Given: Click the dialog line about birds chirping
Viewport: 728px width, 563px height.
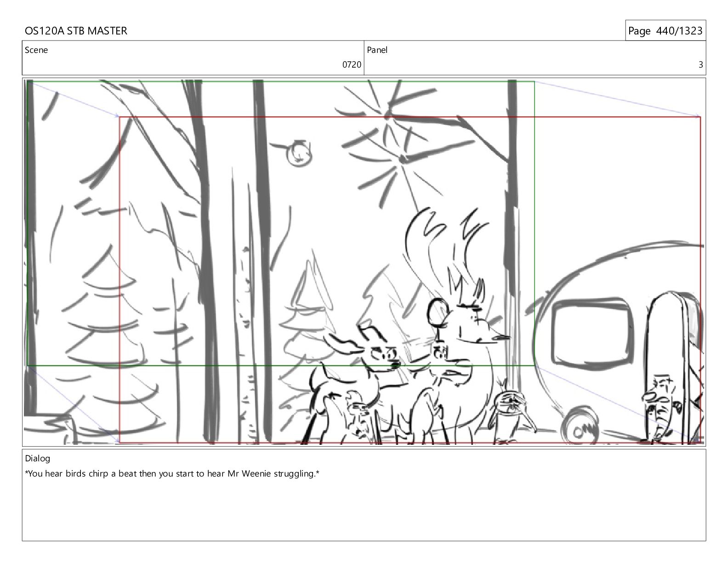Looking at the screenshot, I should pos(172,474).
